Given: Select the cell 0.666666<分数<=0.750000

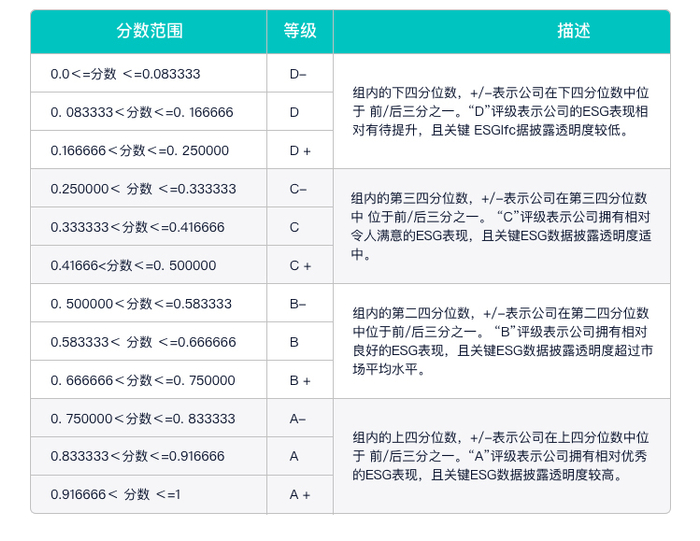Looking at the screenshot, I should 149,380.
